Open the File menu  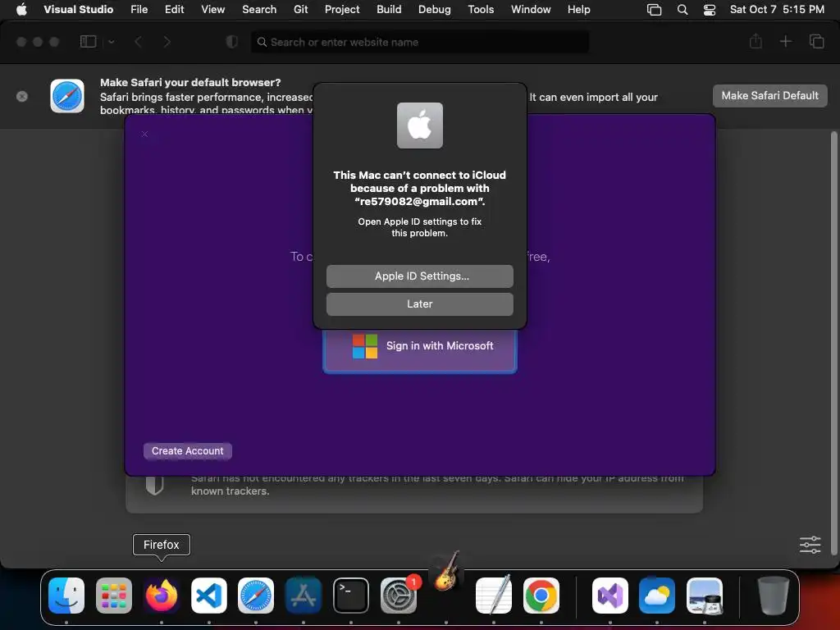(x=139, y=10)
